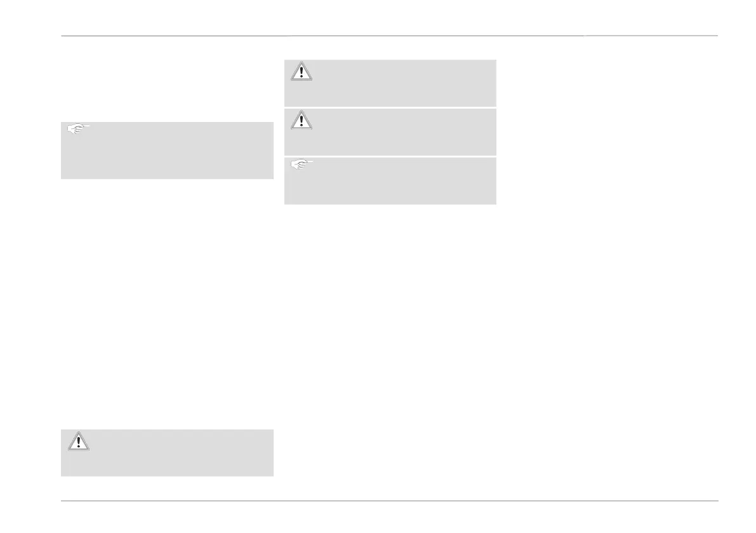This screenshot has height=533, width=756.
Task: Click the warning triangle in the topmost middle box
Action: tap(302, 71)
